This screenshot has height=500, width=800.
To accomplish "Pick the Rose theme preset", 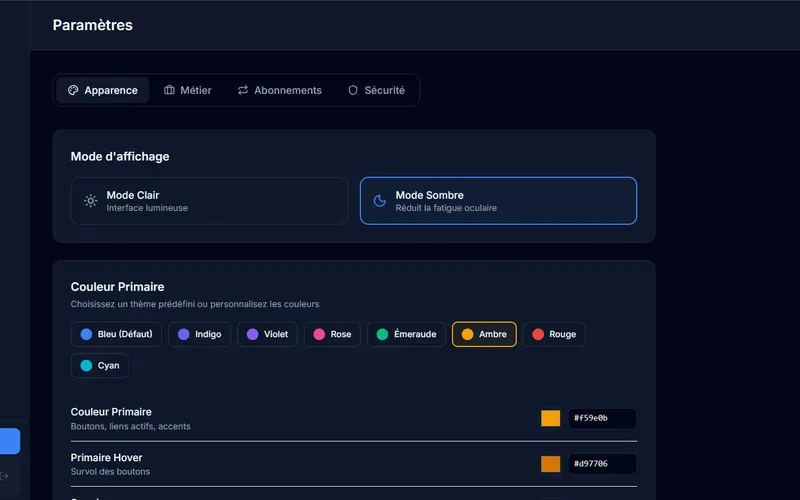I will (x=332, y=334).
